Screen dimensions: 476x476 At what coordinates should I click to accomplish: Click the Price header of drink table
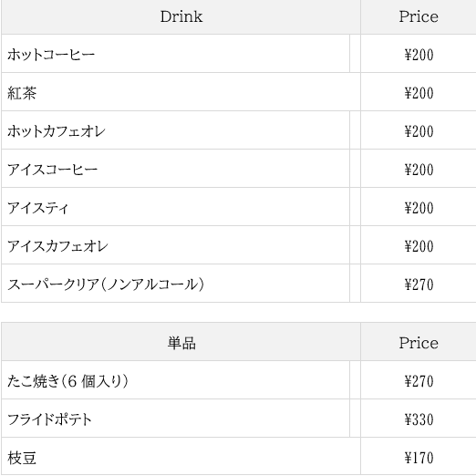(419, 16)
